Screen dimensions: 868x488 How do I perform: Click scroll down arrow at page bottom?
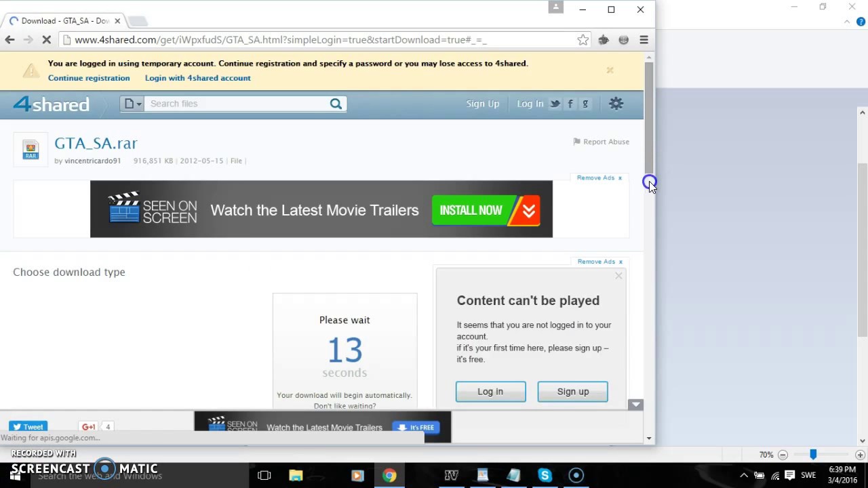pos(649,439)
